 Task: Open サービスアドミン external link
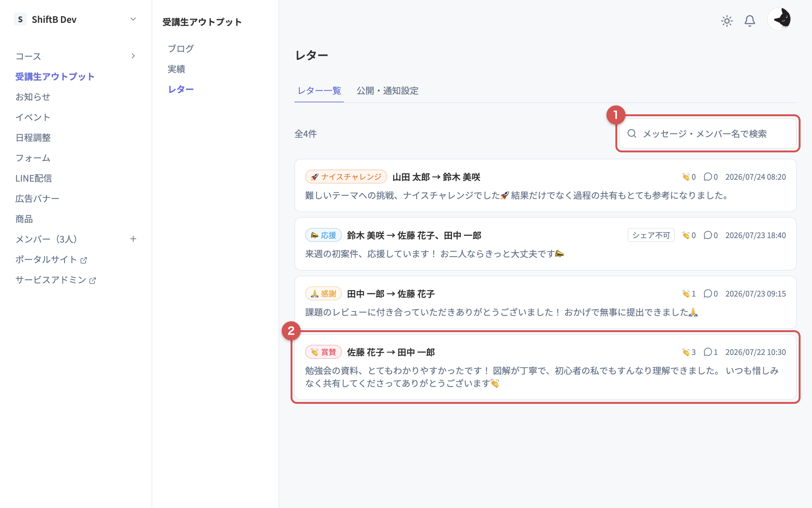click(x=50, y=279)
